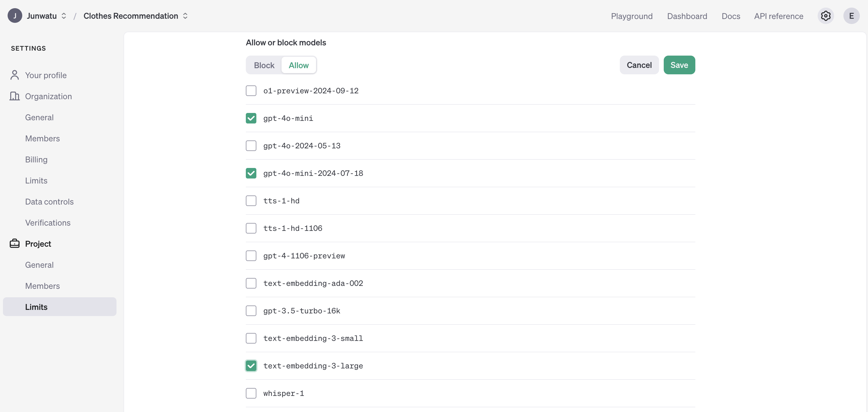Cancel the model changes

coord(639,65)
